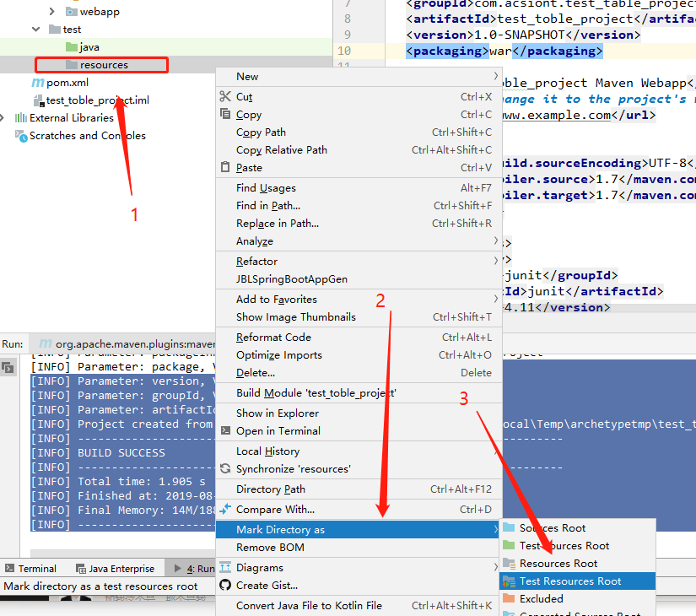Click the Diagrams icon

(225, 567)
